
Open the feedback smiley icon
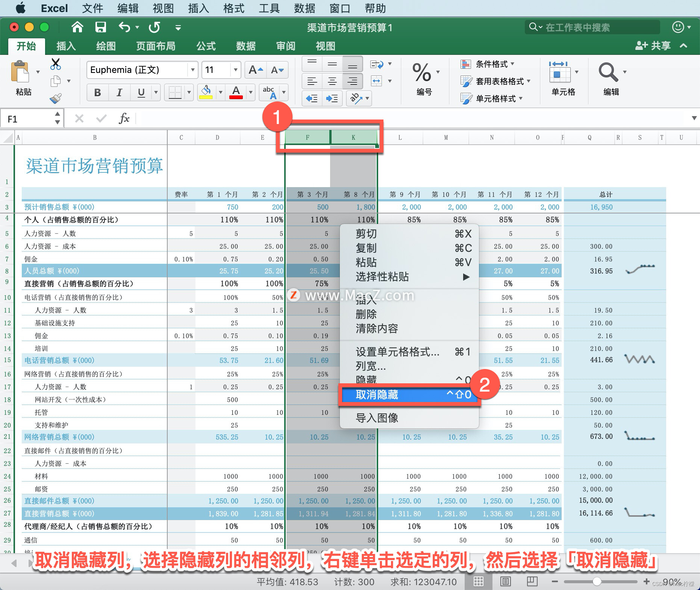click(678, 27)
